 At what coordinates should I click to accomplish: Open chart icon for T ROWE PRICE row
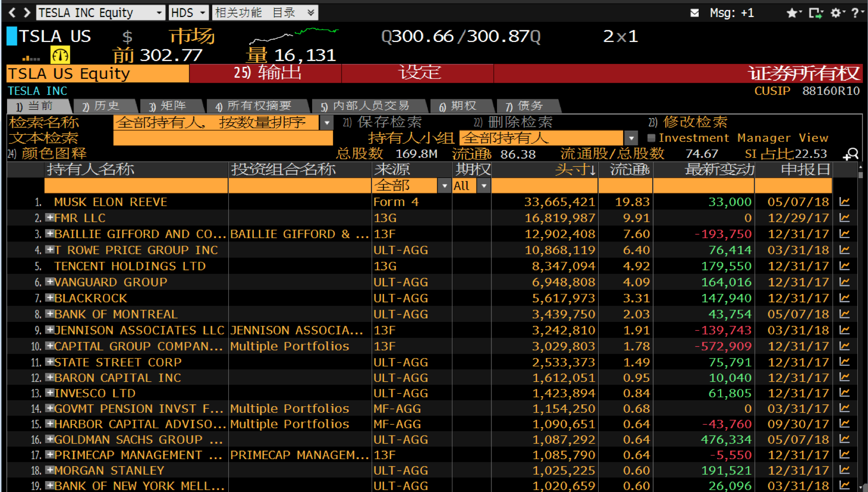coord(845,250)
